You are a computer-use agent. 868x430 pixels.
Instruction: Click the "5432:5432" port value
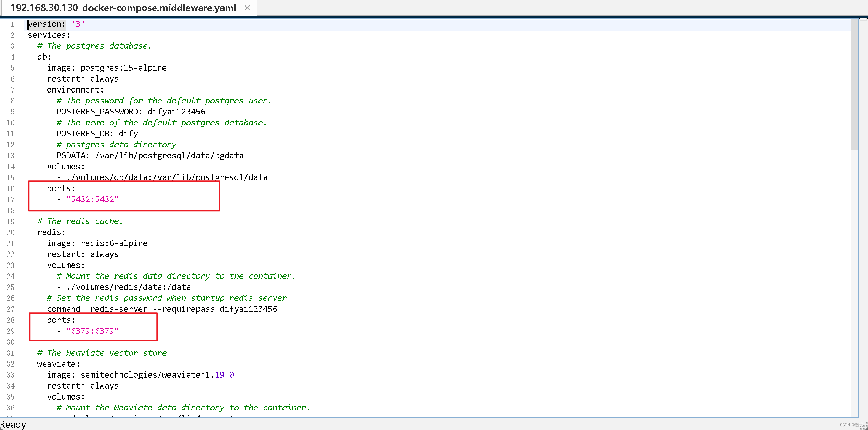tap(93, 199)
